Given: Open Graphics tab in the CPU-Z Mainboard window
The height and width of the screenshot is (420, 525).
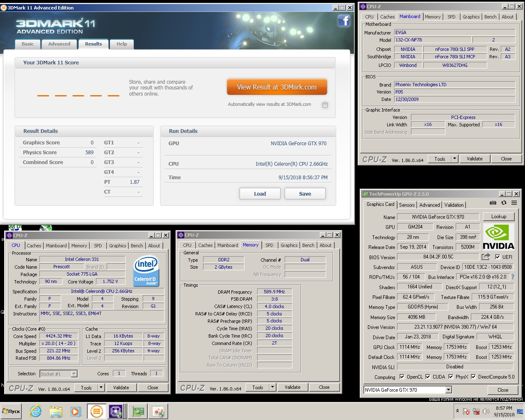Looking at the screenshot, I should [471, 17].
